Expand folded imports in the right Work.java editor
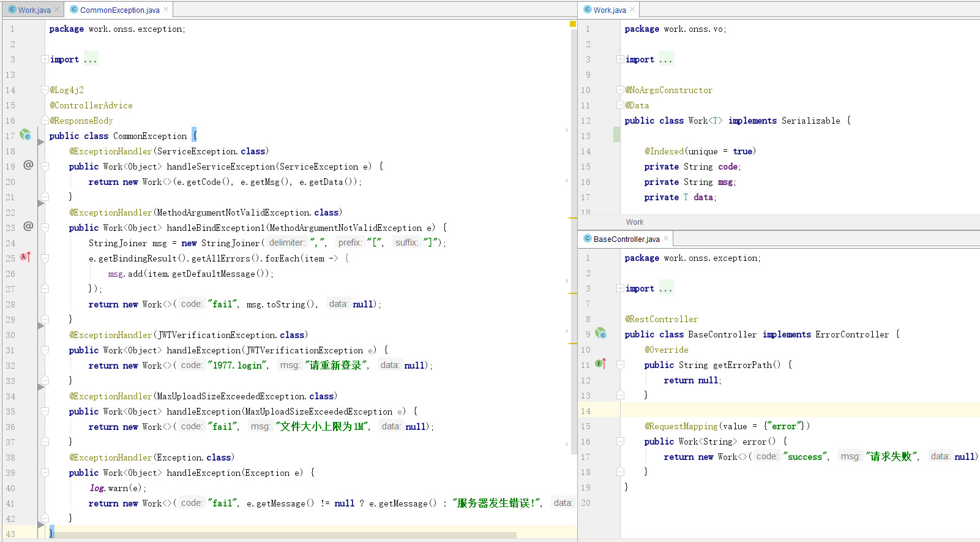 point(620,59)
